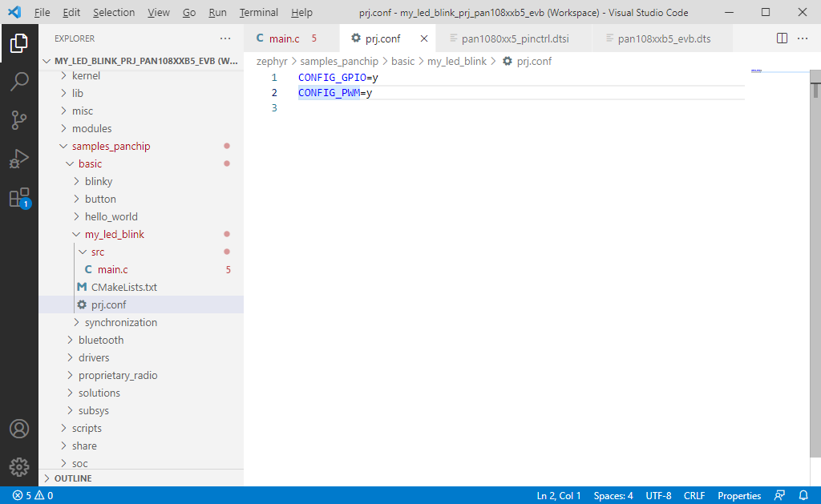Click gear icon in prj.conf breadcrumb
821x504 pixels.
coord(507,61)
